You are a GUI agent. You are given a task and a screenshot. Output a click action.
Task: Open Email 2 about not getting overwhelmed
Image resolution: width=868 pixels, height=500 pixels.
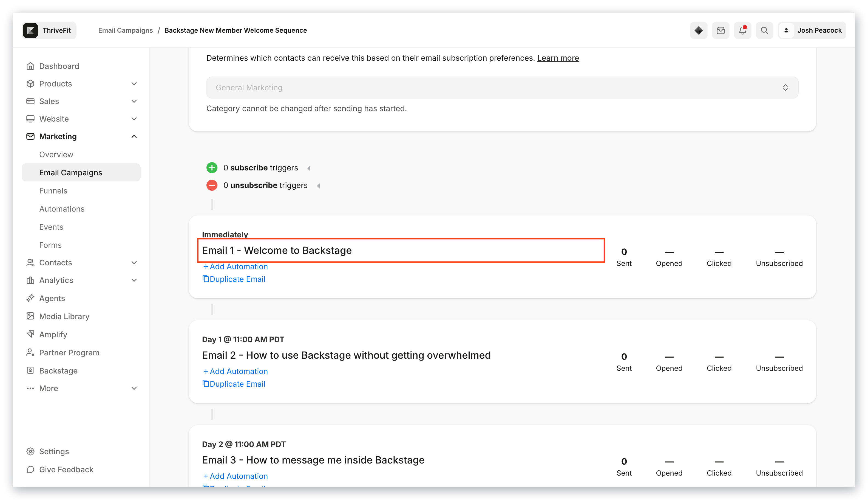pos(346,355)
